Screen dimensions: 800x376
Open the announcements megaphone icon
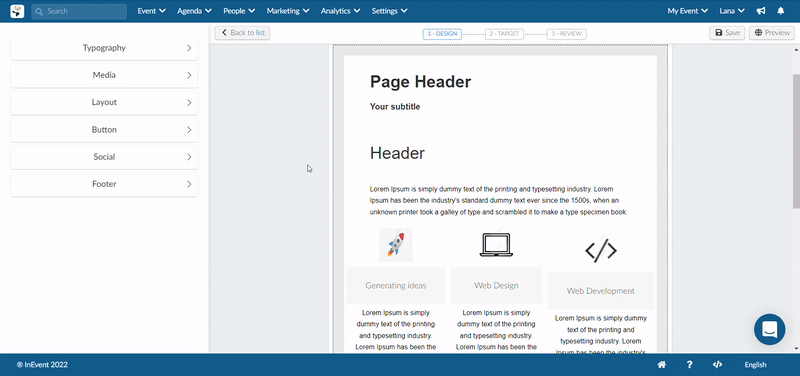pyautogui.click(x=761, y=11)
